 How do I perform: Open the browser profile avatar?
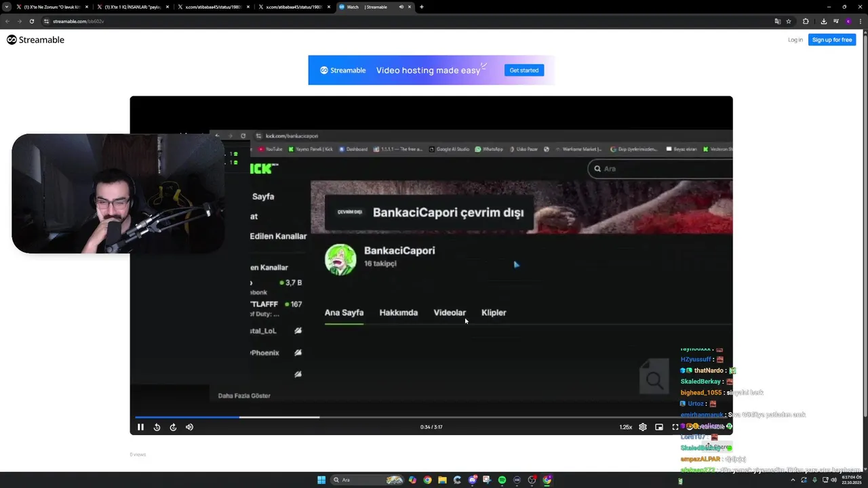pyautogui.click(x=848, y=21)
